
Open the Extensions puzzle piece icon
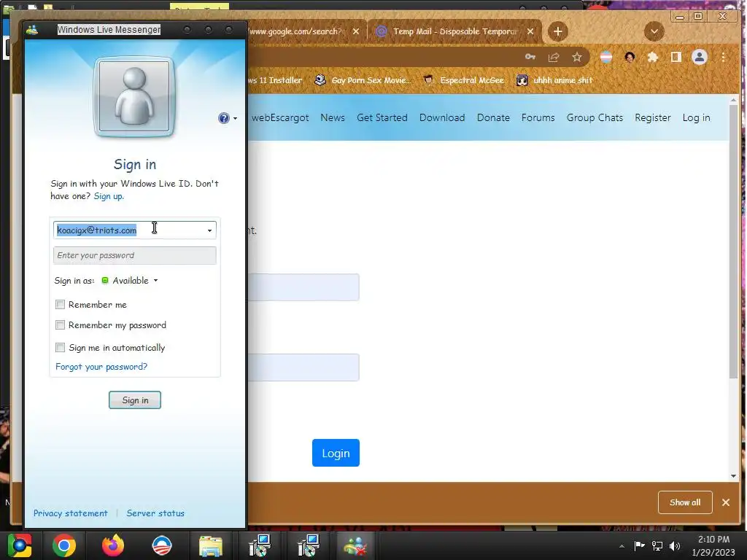(653, 57)
